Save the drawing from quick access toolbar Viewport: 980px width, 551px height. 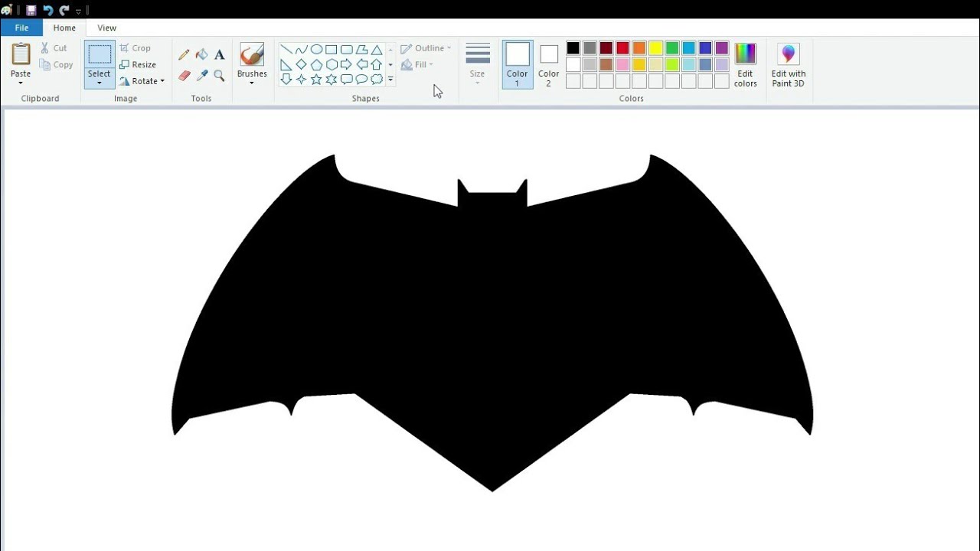[31, 10]
